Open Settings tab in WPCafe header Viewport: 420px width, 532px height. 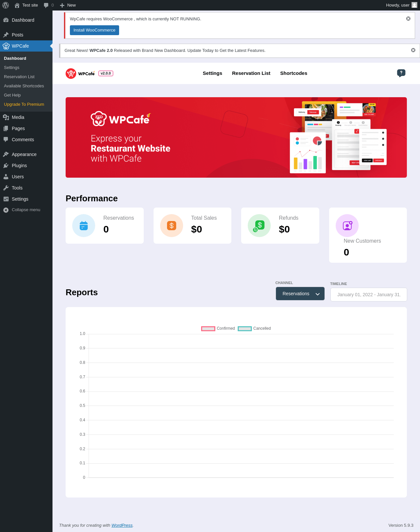pyautogui.click(x=212, y=73)
